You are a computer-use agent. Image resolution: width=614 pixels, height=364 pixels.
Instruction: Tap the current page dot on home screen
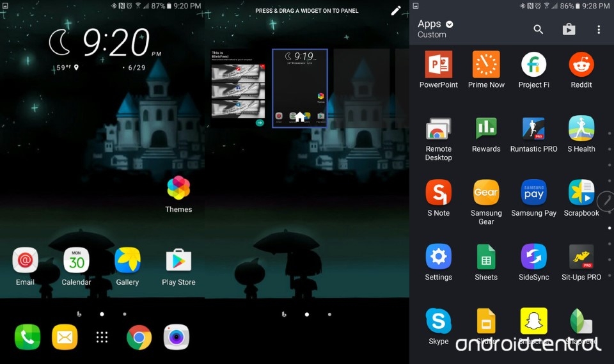coord(102,314)
